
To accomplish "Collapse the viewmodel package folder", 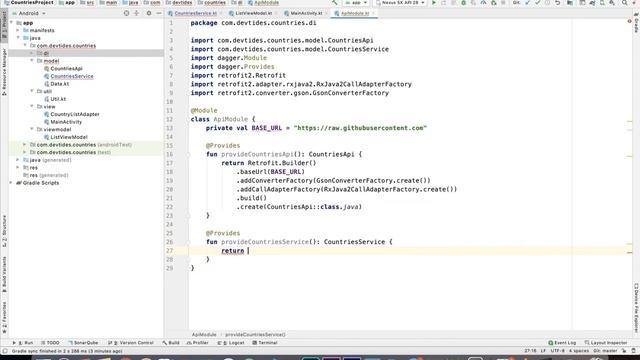I will click(32, 129).
